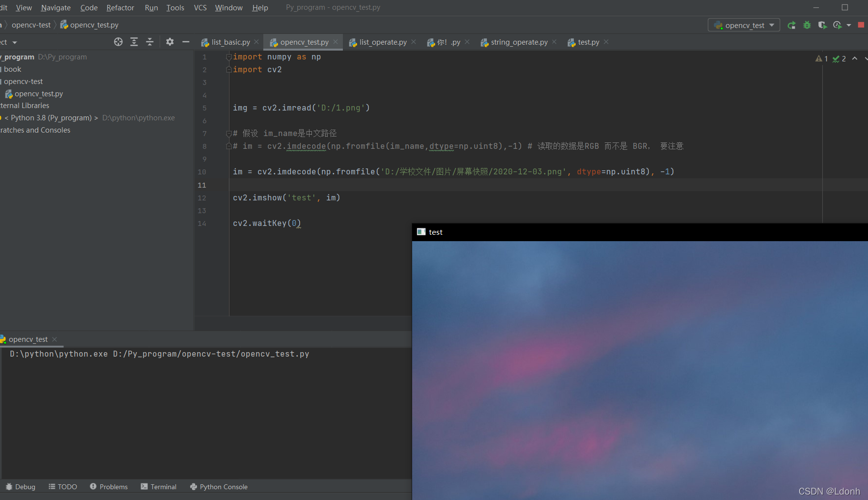
Task: Rerun the opencv_test configuration
Action: [x=792, y=25]
